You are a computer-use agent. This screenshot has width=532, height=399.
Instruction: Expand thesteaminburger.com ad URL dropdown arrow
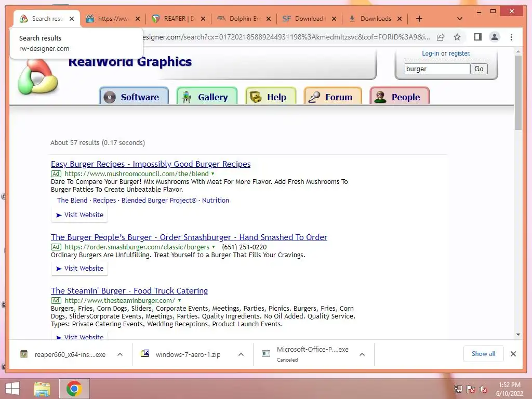click(x=179, y=301)
